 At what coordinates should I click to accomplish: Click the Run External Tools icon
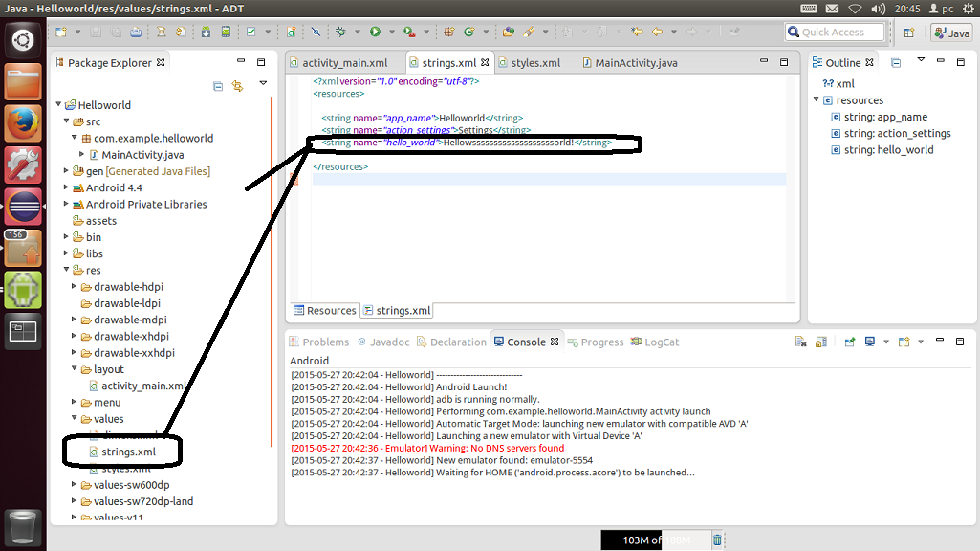[409, 32]
